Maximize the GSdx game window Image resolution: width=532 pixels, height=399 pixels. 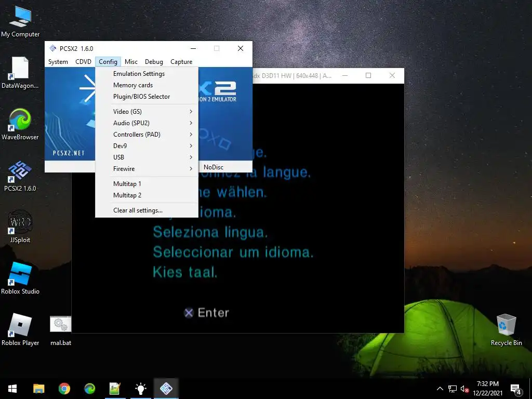click(x=368, y=76)
